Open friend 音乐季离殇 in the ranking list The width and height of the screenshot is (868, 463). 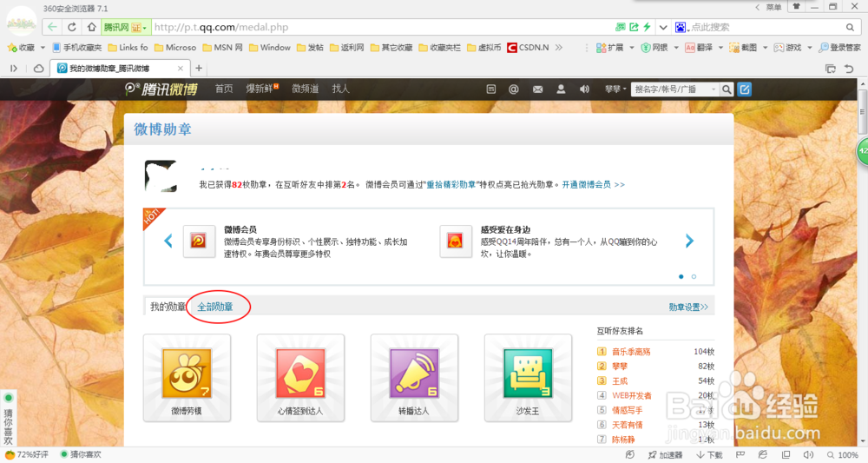coord(631,352)
